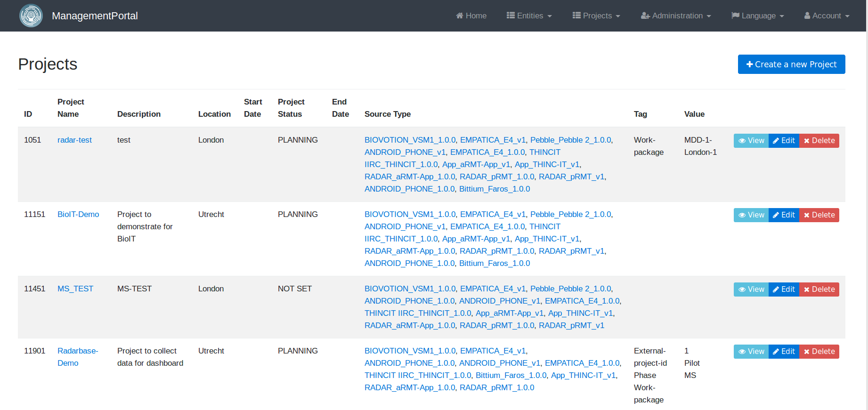Edit the MS_TEST project

pos(784,289)
